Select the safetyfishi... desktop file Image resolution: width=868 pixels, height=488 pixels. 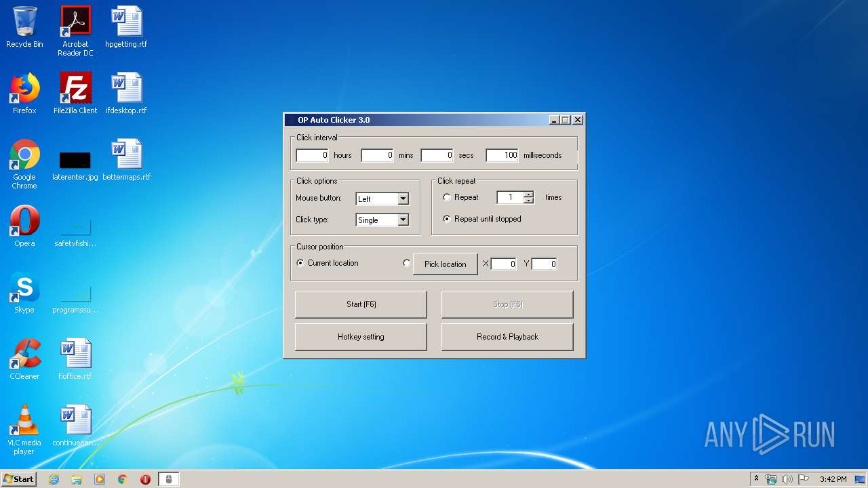click(75, 232)
